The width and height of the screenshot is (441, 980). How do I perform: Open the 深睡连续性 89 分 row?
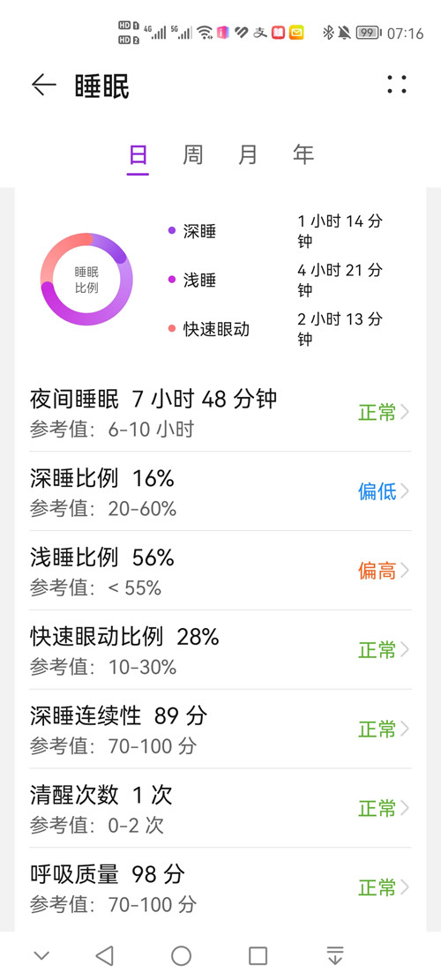221,729
